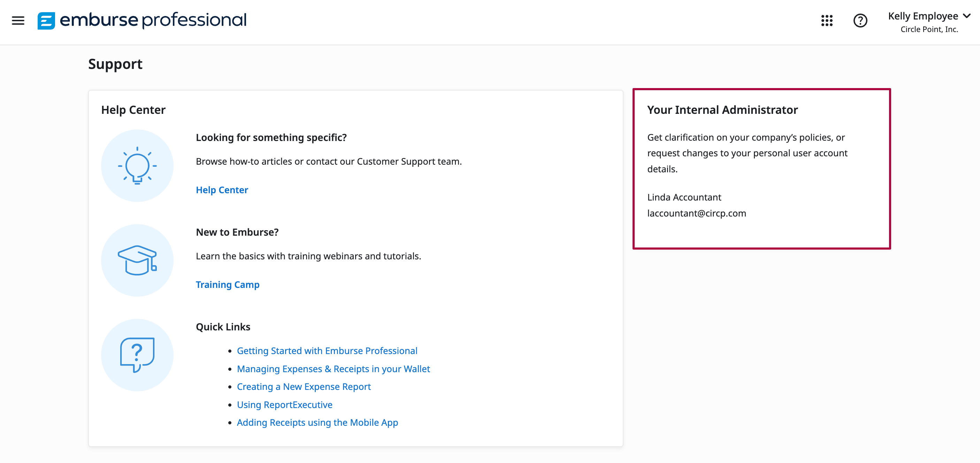Screen dimensions: 980x463
Task: Open the Help Center link
Action: click(x=222, y=190)
